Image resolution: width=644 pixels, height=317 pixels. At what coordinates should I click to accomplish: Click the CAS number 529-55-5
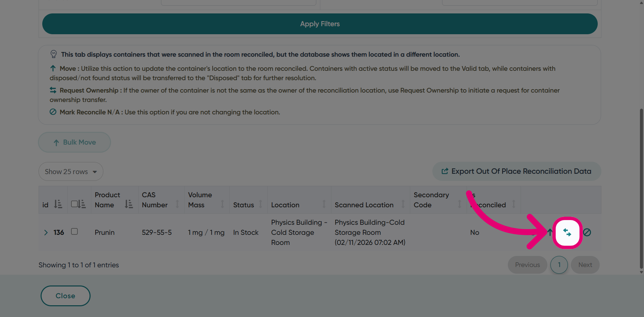coord(157,232)
